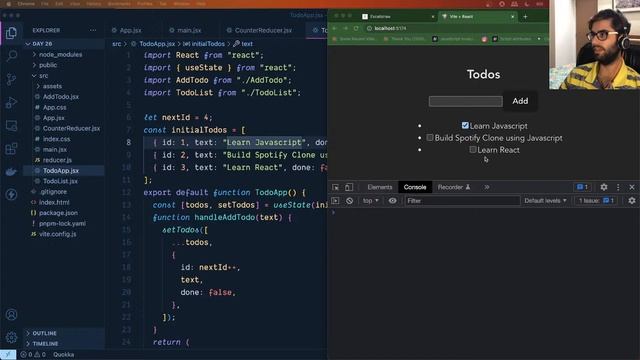Open Remote Explorer view icon

click(11, 126)
